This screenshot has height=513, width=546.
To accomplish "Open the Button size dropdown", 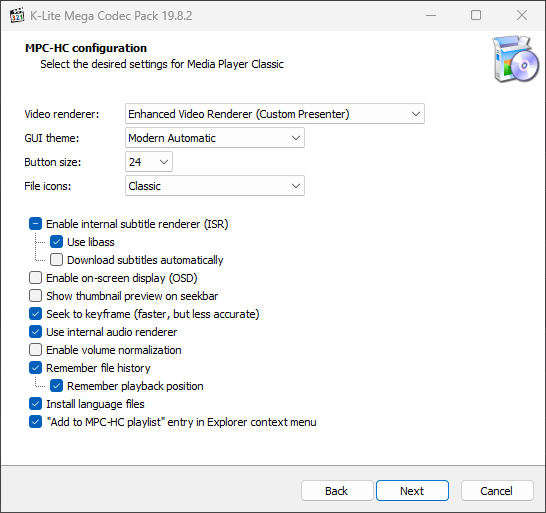I will [x=149, y=162].
